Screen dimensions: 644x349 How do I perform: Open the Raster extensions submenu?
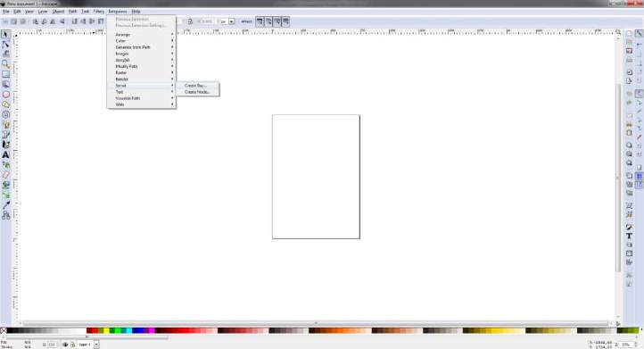point(142,73)
